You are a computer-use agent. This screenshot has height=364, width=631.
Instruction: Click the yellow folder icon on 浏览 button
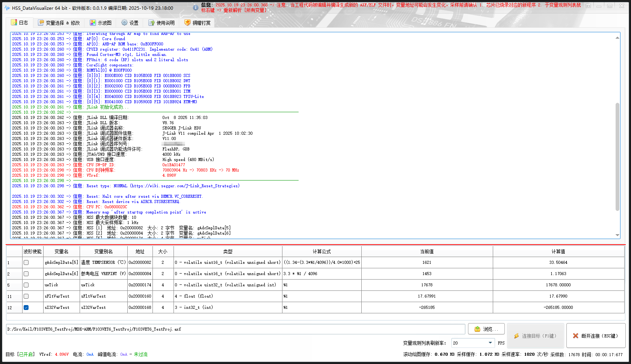coord(478,329)
